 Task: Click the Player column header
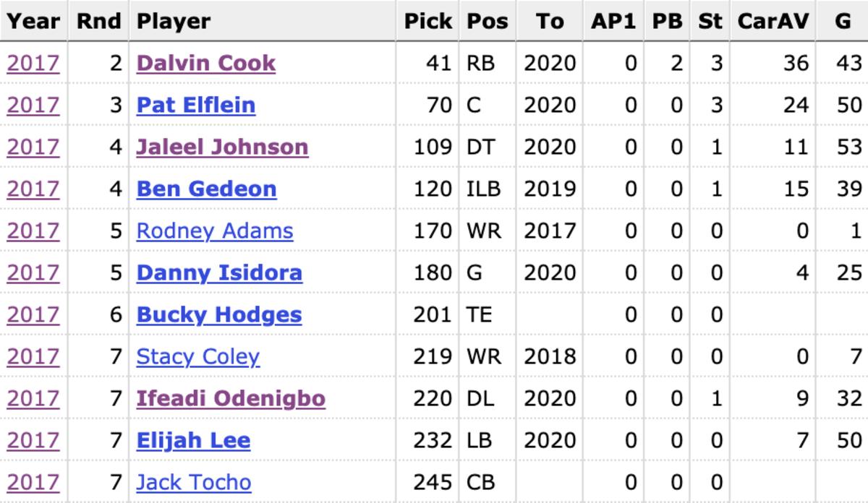[174, 21]
